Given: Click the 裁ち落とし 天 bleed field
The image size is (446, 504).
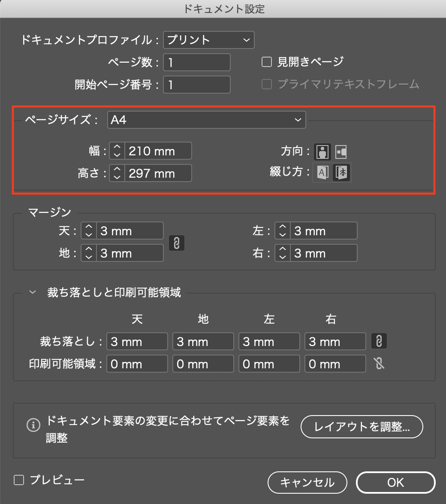Looking at the screenshot, I should click(137, 342).
